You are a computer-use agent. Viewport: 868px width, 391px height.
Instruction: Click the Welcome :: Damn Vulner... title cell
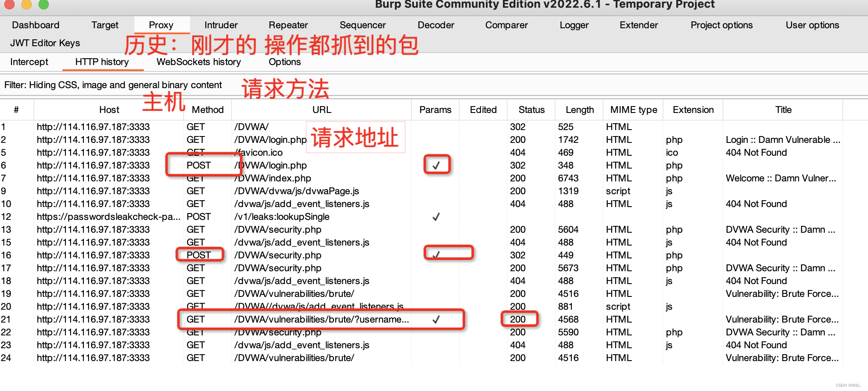(781, 178)
